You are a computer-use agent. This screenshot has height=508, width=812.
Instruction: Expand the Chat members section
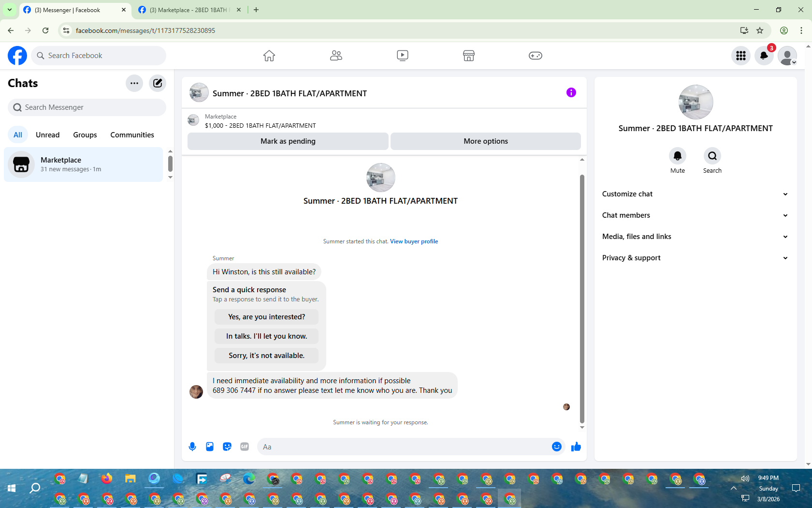696,215
